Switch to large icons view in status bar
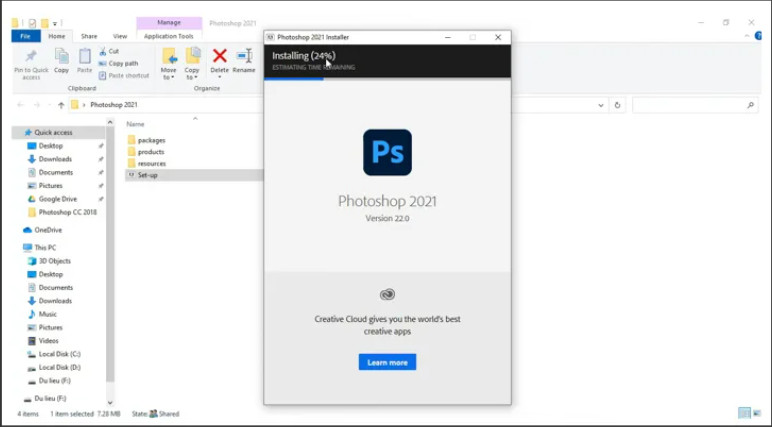This screenshot has height=427, width=772. (757, 413)
